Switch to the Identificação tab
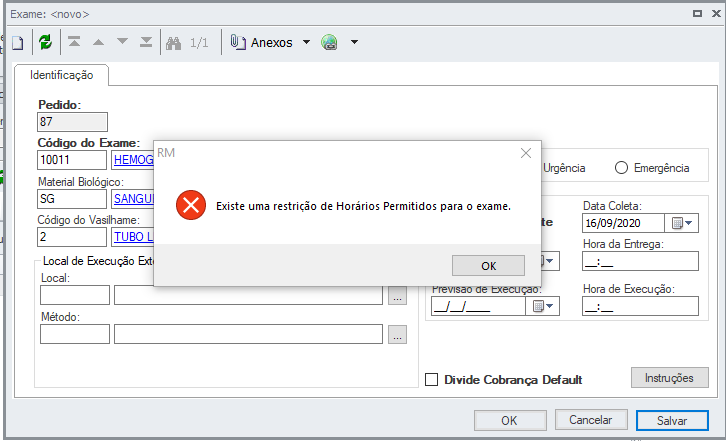The height and width of the screenshot is (441, 726). point(62,75)
